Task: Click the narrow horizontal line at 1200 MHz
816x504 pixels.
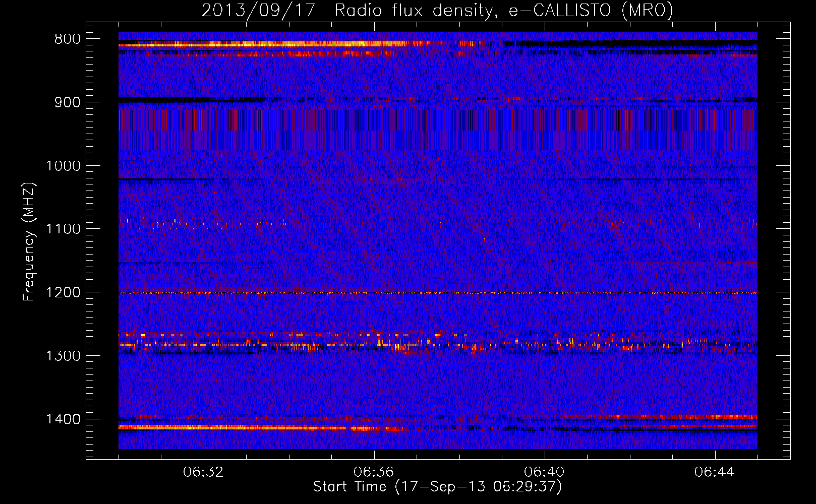Action: click(438, 292)
